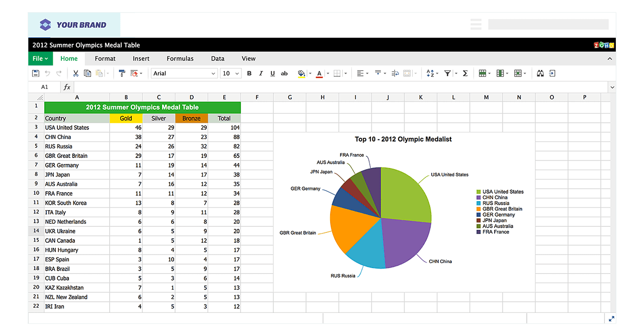Click the Sort A-Z icon
The image size is (644, 336).
click(430, 73)
